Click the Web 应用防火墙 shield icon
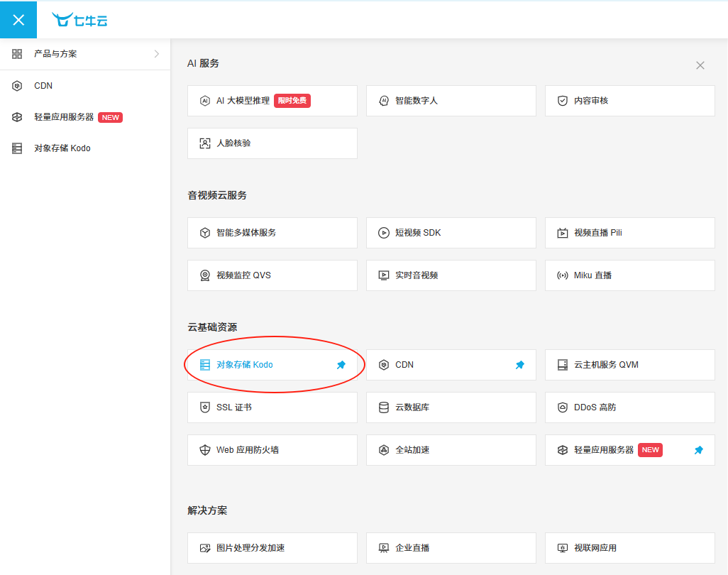This screenshot has width=728, height=575. coord(205,449)
